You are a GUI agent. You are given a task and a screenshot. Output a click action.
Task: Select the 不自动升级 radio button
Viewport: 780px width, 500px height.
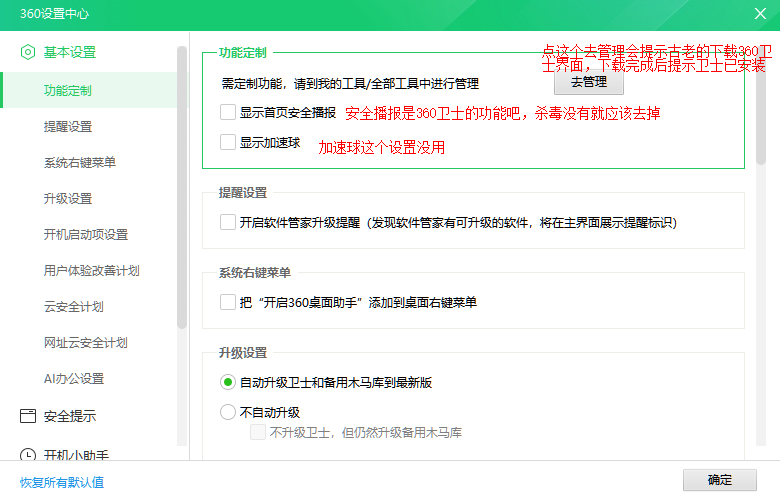(x=228, y=412)
